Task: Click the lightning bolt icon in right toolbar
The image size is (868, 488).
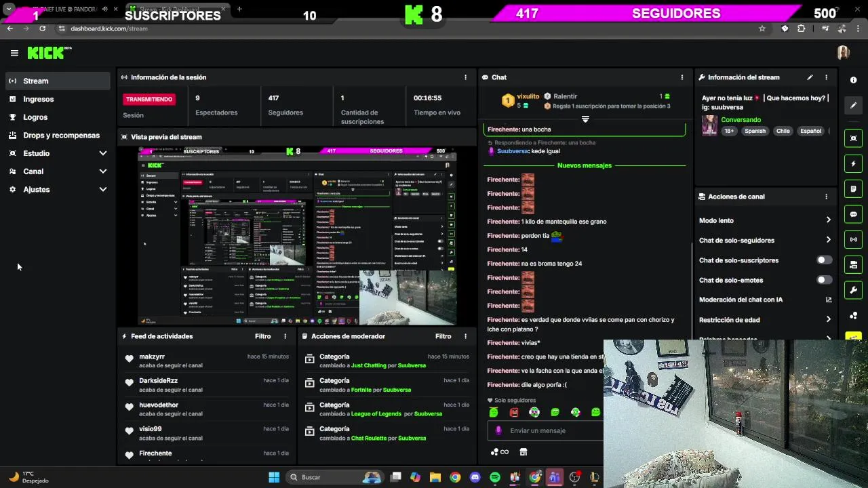Action: 853,163
